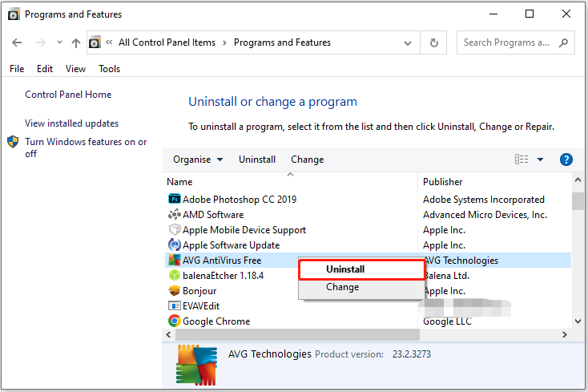Click Programs and Features breadcrumb
This screenshot has height=392, width=588.
point(282,42)
